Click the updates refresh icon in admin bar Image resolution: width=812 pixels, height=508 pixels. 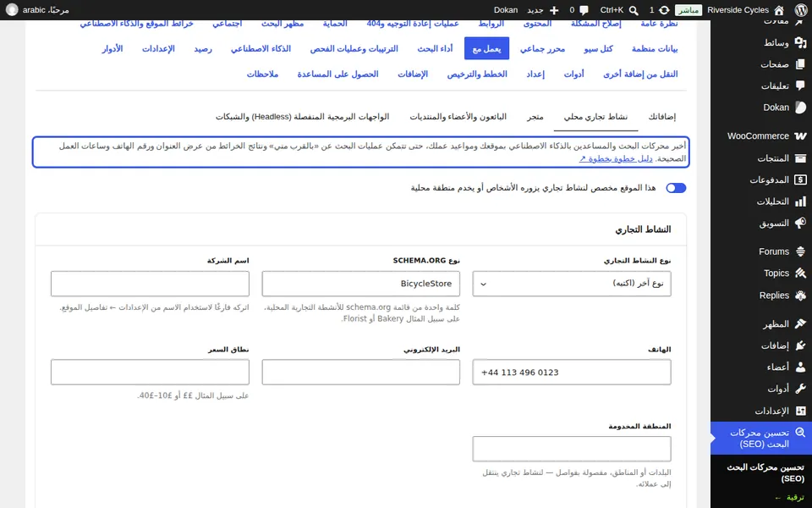[664, 10]
